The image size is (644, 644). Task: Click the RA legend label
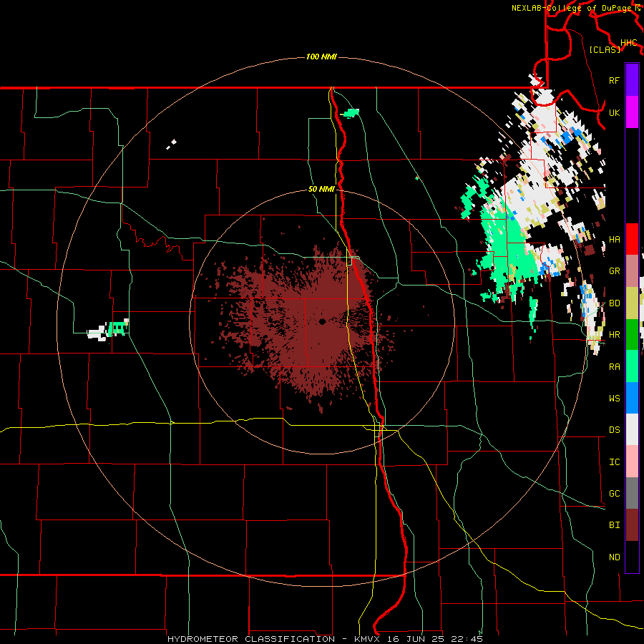point(614,367)
